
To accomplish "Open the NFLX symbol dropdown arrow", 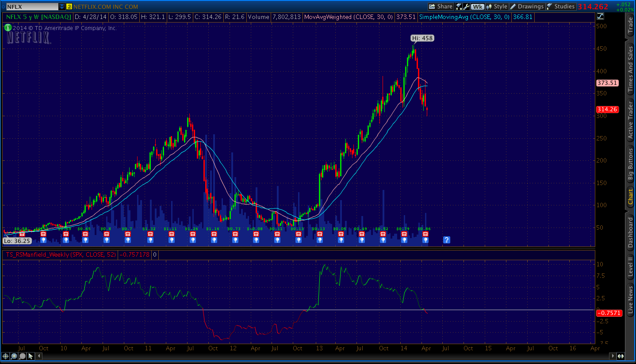I will click(61, 7).
